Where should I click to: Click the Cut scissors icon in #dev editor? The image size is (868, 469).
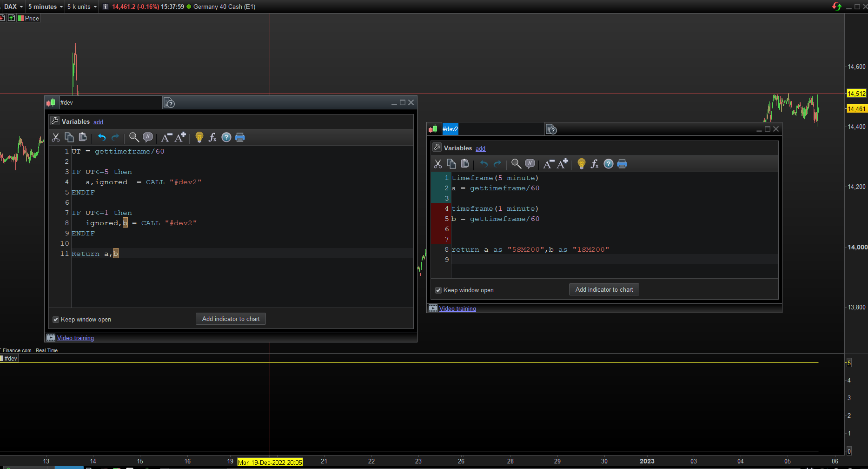click(x=56, y=137)
